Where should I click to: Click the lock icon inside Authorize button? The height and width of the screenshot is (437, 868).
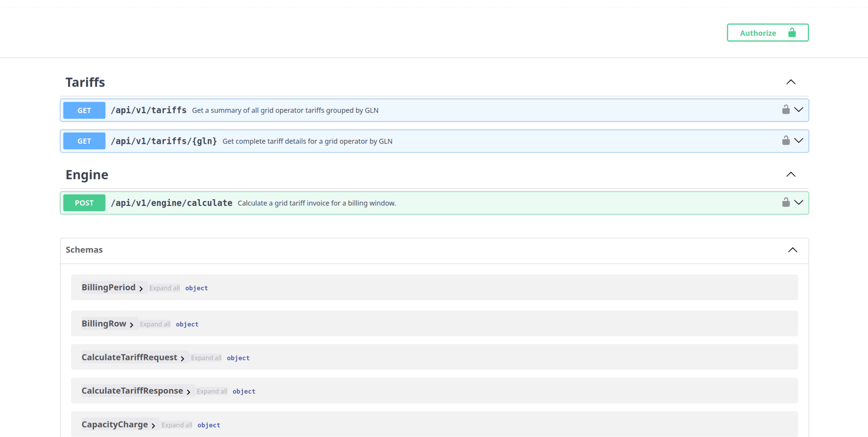coord(792,33)
